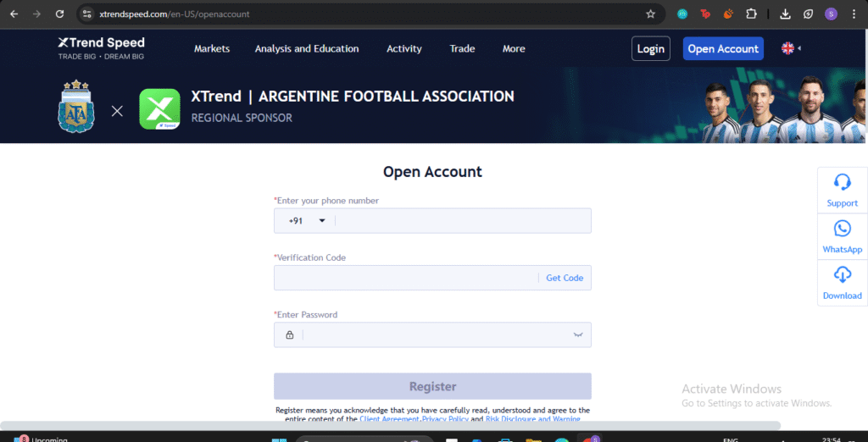Open the More menu
Image resolution: width=868 pixels, height=442 pixels.
pyautogui.click(x=514, y=48)
